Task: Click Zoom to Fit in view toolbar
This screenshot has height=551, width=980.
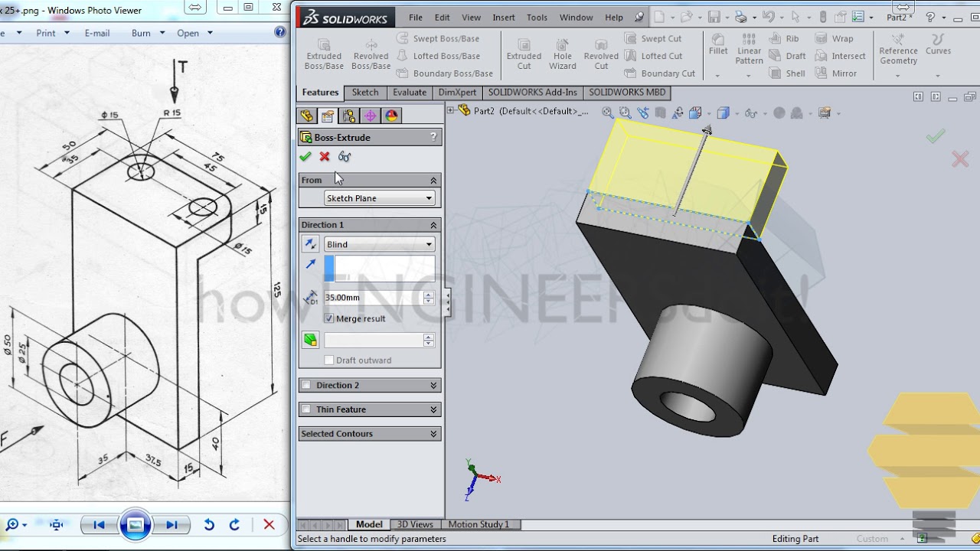Action: pos(607,112)
